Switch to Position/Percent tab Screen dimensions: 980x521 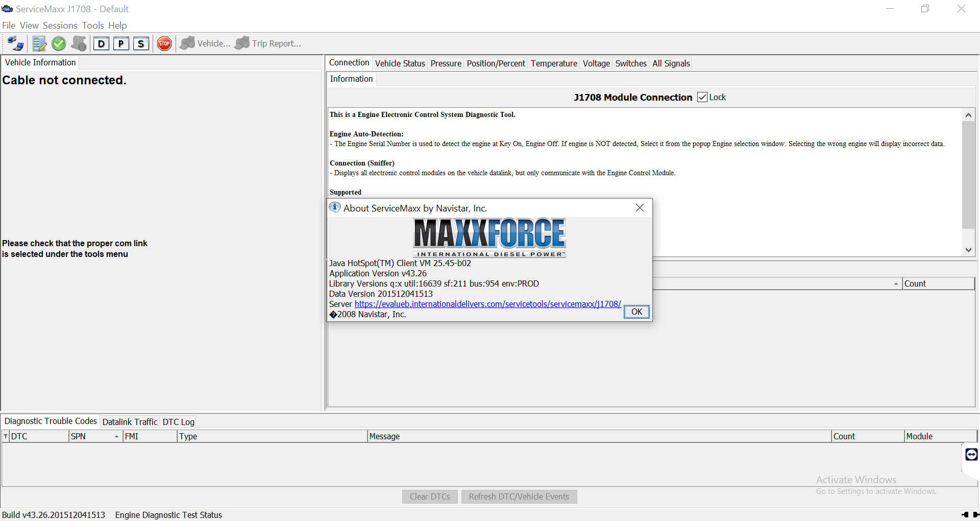tap(496, 63)
